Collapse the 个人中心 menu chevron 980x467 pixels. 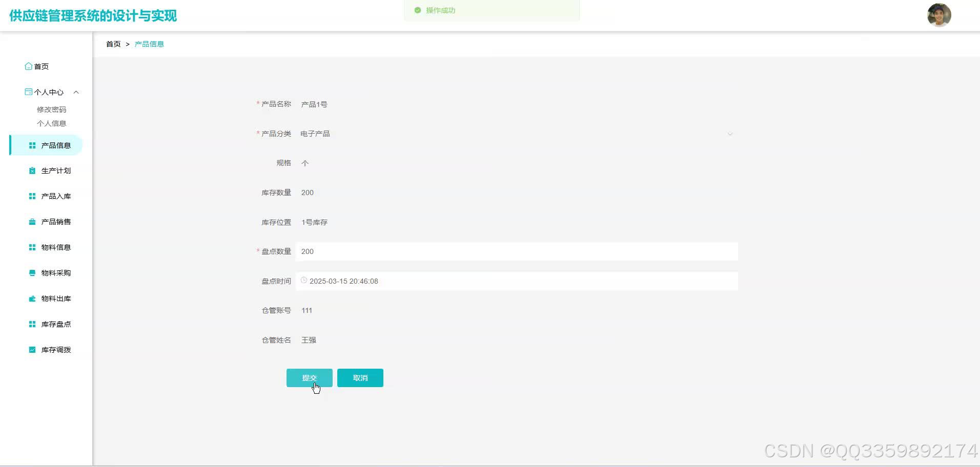[76, 92]
